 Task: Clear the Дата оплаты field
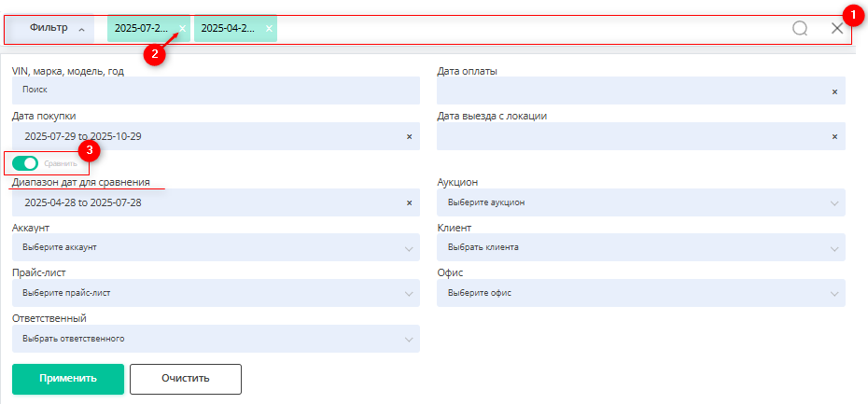(834, 91)
